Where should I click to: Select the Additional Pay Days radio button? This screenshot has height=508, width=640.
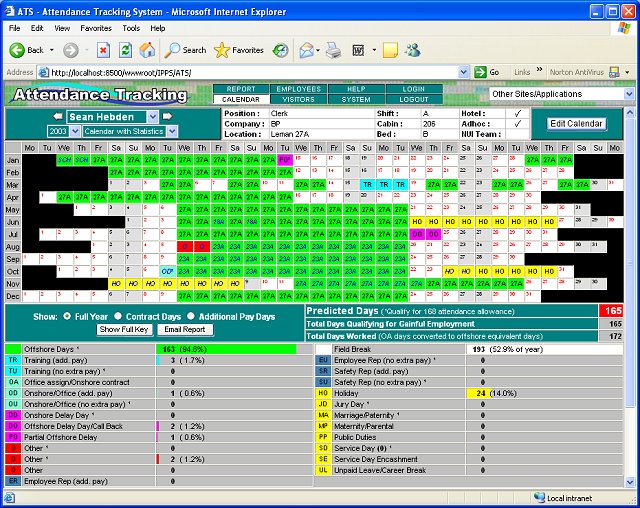click(x=191, y=316)
